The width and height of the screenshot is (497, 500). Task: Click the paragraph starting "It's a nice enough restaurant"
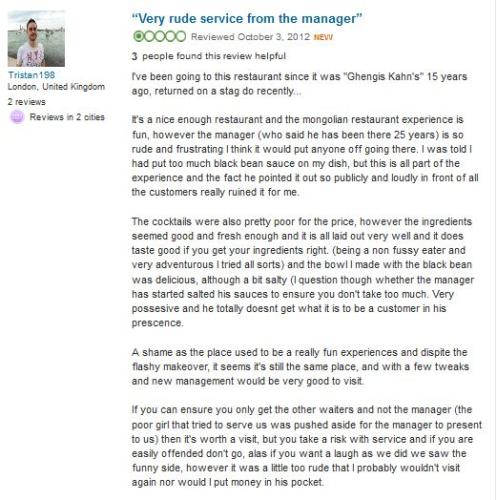(305, 156)
